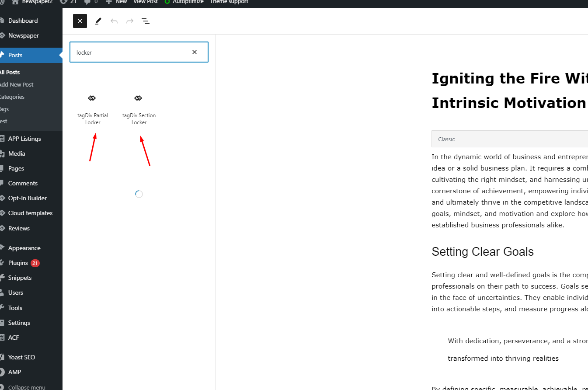This screenshot has height=390, width=588.
Task: Open APP Listings
Action: tap(24, 139)
